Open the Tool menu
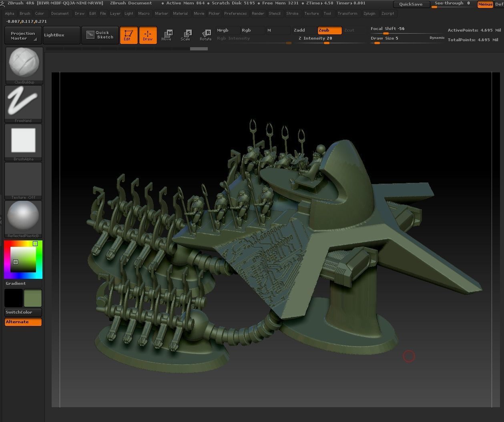The height and width of the screenshot is (422, 504). [x=327, y=14]
